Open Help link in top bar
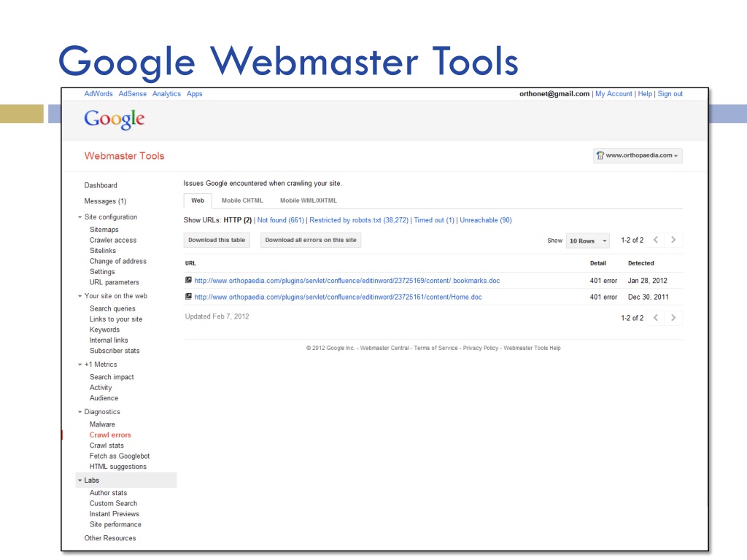Screen dimensions: 747x560 (645, 94)
